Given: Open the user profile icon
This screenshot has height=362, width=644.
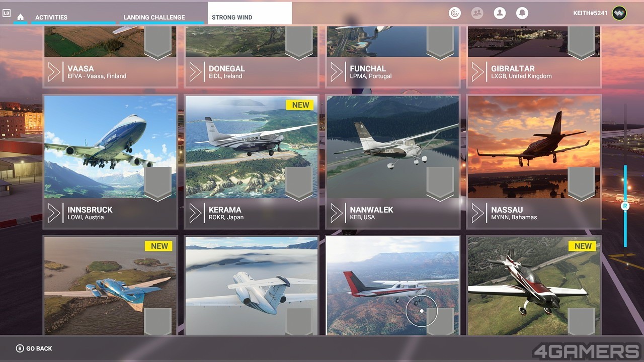Looking at the screenshot, I should [500, 13].
